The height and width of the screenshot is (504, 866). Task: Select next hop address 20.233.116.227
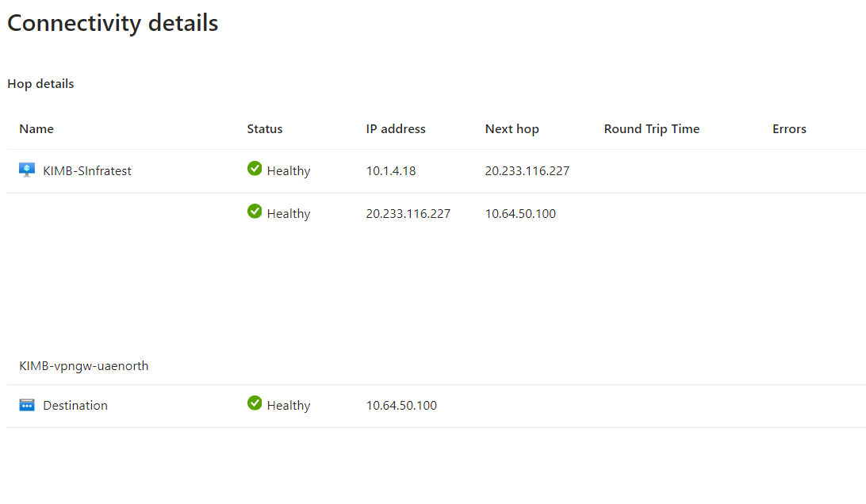coord(527,170)
